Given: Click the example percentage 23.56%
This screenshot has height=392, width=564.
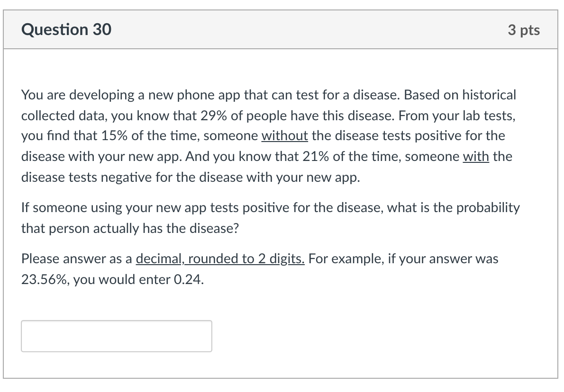Looking at the screenshot, I should [x=45, y=279].
